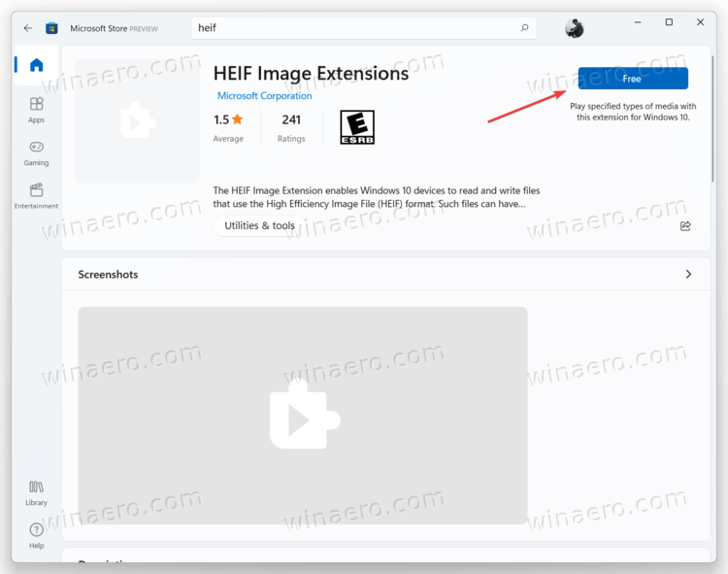The image size is (728, 574).
Task: Close the Microsoft Store window
Action: 700,22
